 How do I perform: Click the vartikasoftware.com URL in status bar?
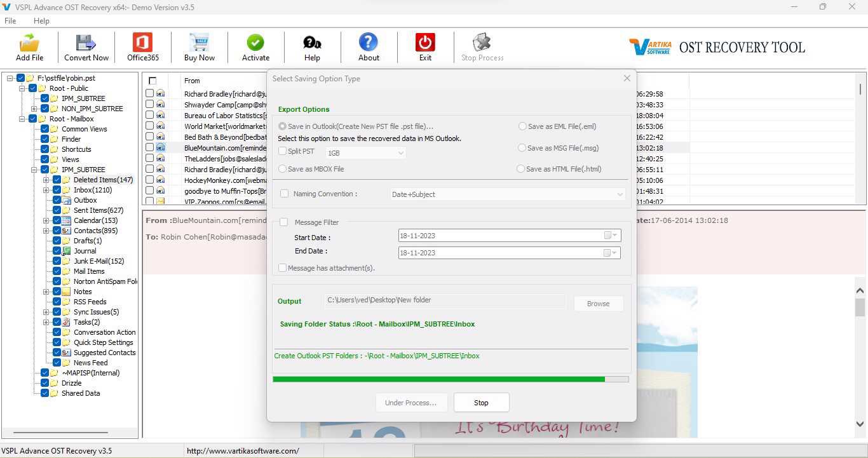243,451
